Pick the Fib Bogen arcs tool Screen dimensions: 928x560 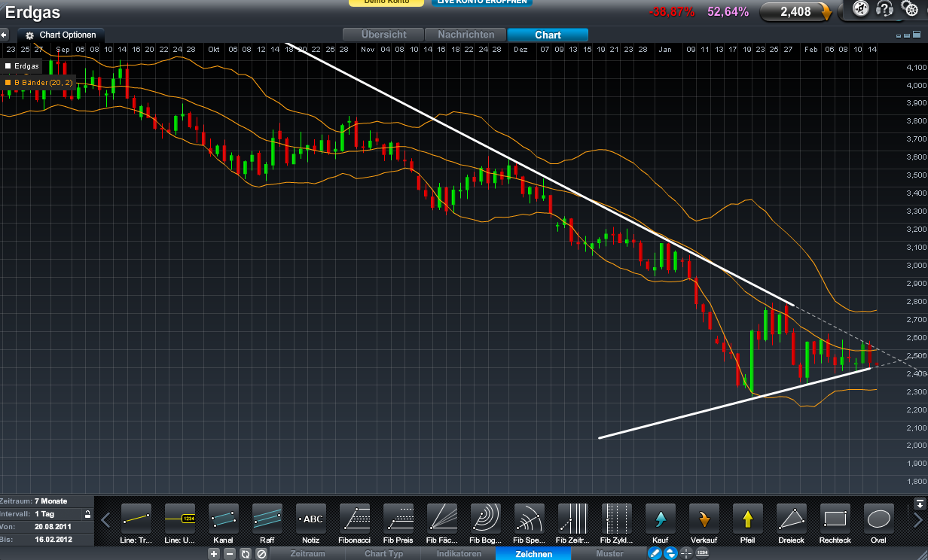point(486,524)
